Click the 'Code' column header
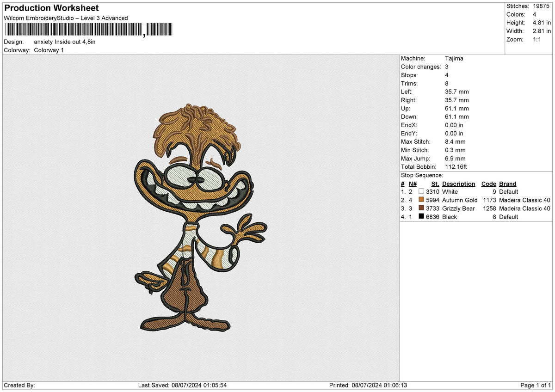The image size is (555, 392). coord(488,184)
